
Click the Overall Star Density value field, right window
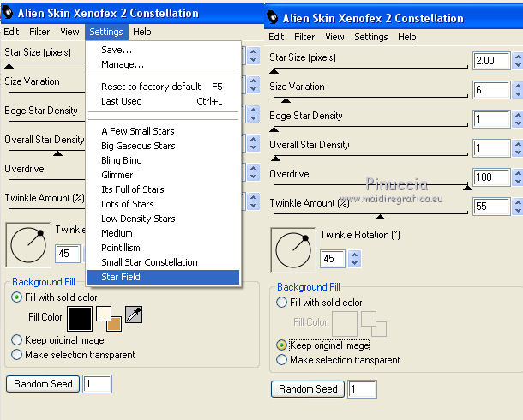[x=491, y=148]
